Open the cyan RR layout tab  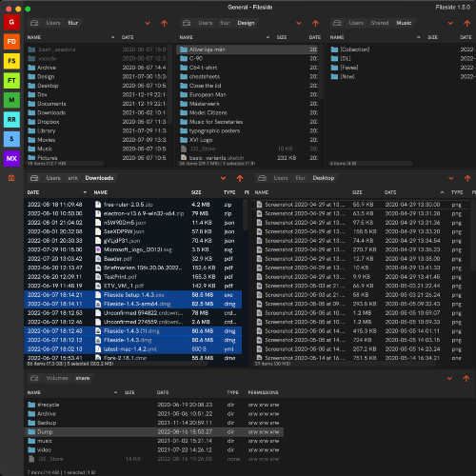11,120
